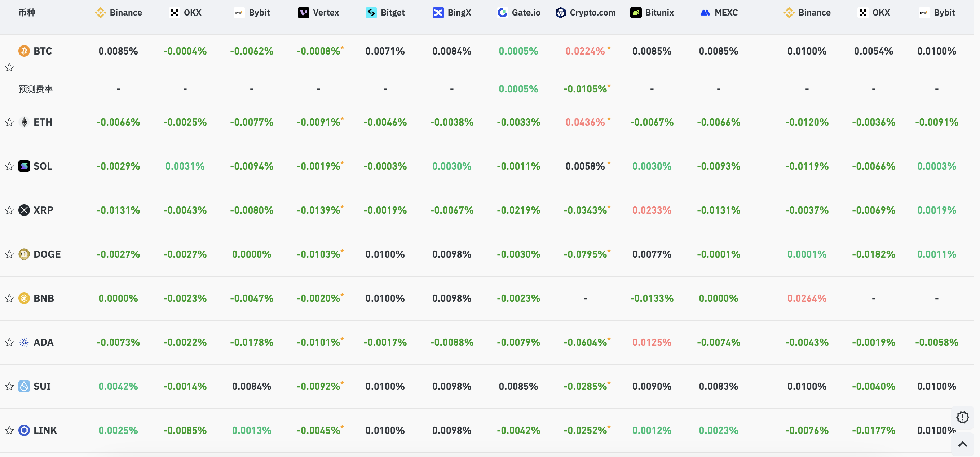Open the MEXC exchange header link
The height and width of the screenshot is (457, 980).
719,13
